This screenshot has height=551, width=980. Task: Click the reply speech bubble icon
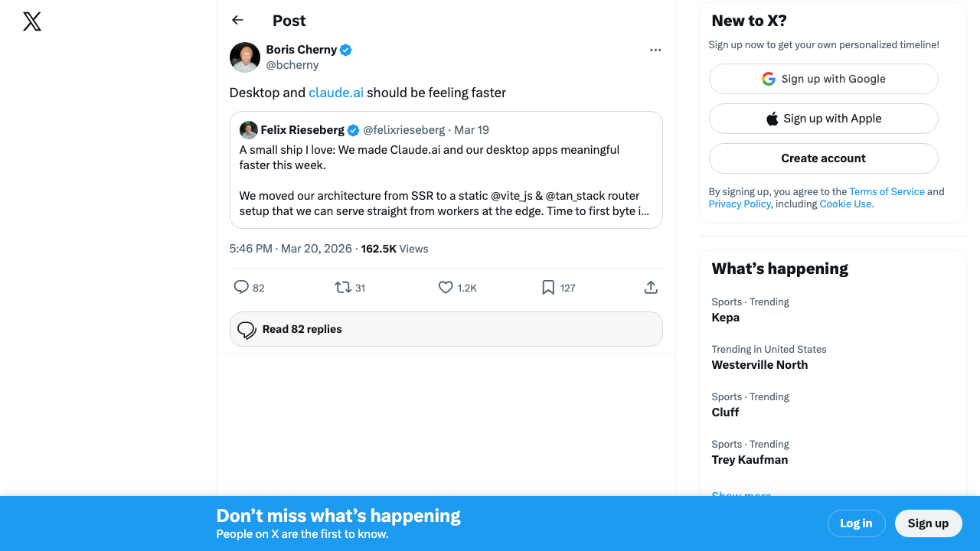[x=241, y=288]
